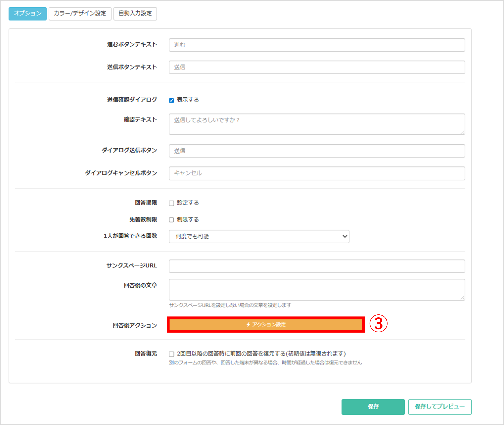Open the 1人が回答できる回数 dropdown
Viewport: 504px width, 425px height.
click(x=259, y=236)
